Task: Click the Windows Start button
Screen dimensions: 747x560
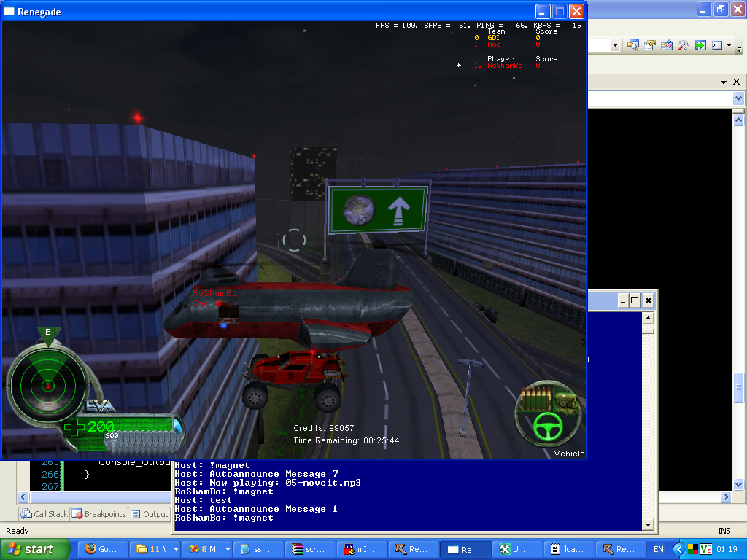Action: 35,549
